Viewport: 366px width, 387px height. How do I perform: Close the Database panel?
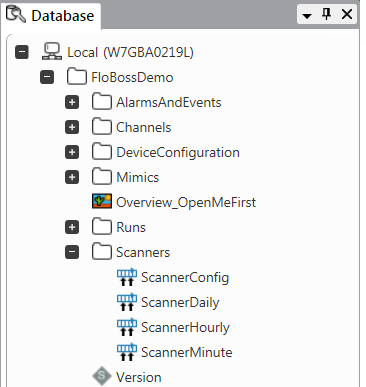pyautogui.click(x=347, y=14)
